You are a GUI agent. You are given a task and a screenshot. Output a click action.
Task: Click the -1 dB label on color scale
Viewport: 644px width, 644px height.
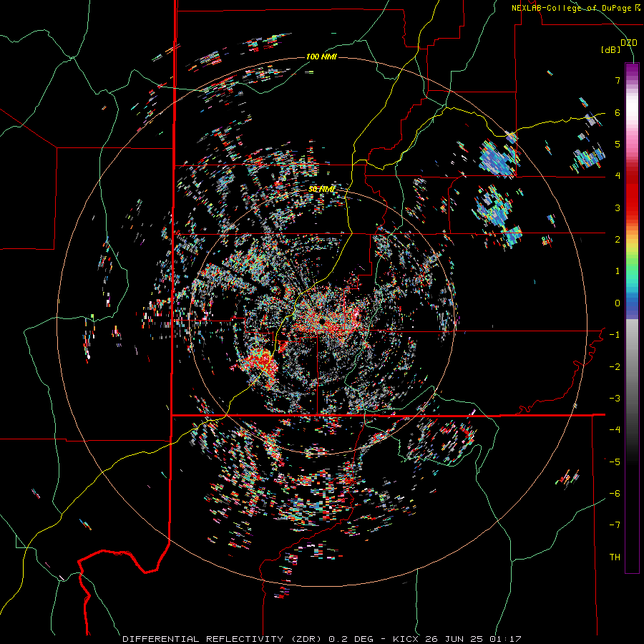(x=615, y=335)
